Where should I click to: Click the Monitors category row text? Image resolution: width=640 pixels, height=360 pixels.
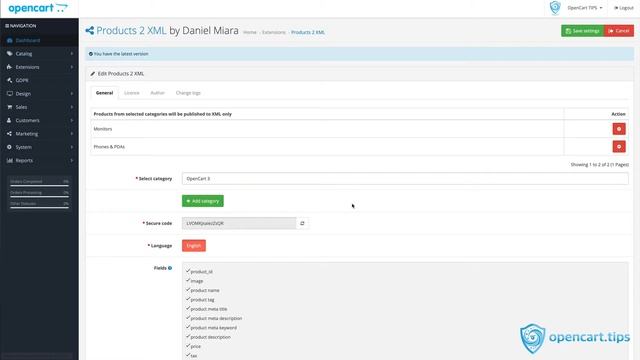coord(103,129)
